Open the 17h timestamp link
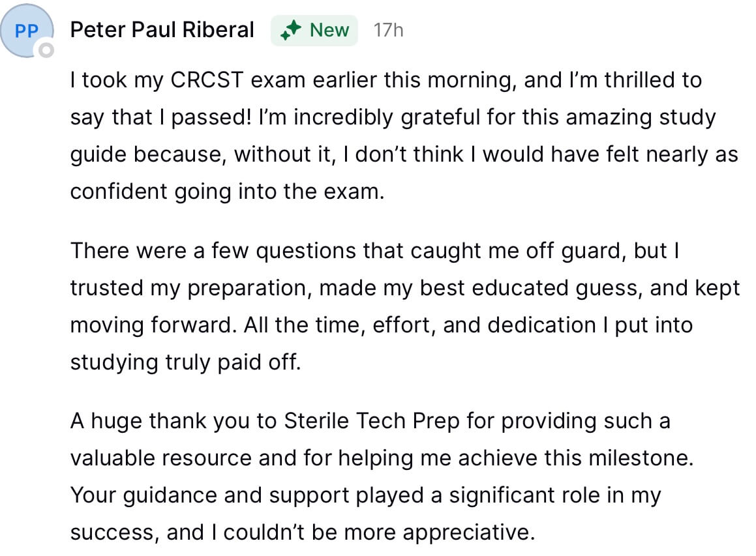The width and height of the screenshot is (756, 556). pos(388,31)
